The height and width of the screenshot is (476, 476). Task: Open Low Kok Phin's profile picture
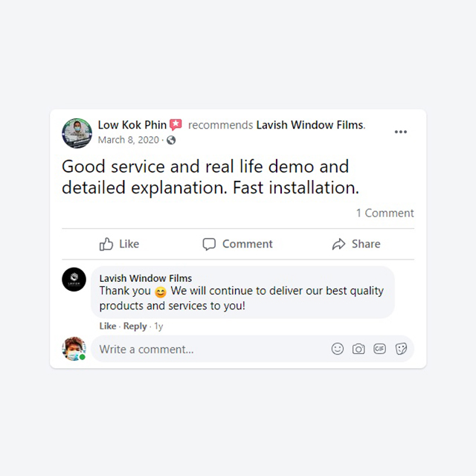(77, 133)
